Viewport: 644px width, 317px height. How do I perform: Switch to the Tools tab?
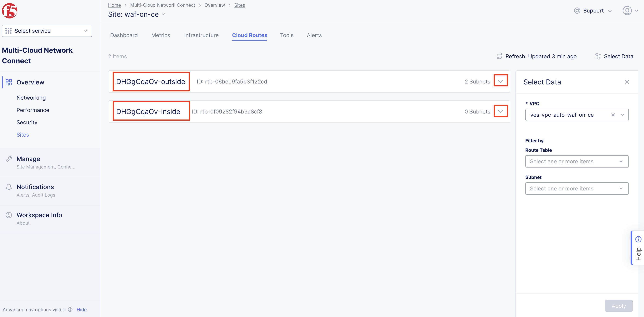click(x=287, y=35)
